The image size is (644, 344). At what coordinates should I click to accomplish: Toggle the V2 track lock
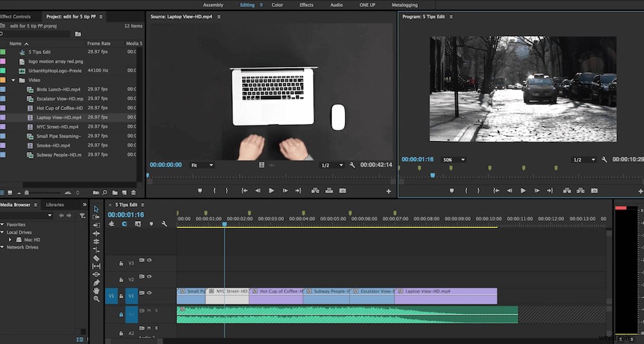click(x=121, y=280)
